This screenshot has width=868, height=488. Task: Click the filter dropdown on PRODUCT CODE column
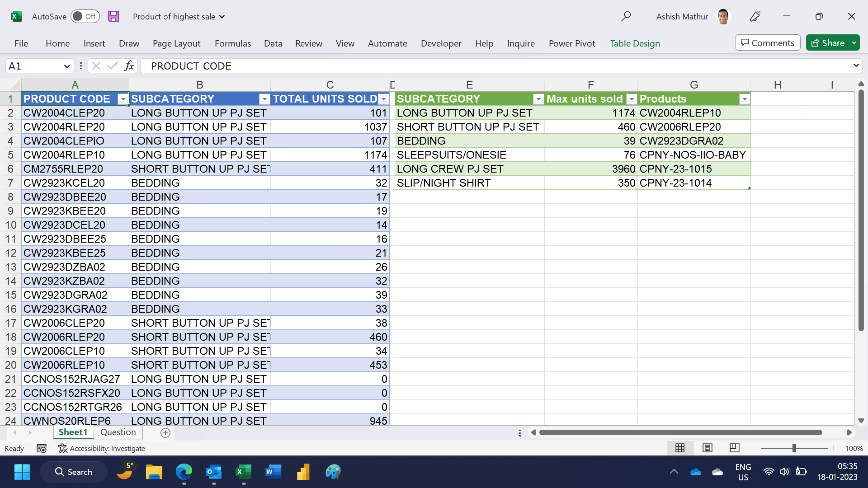click(x=121, y=99)
